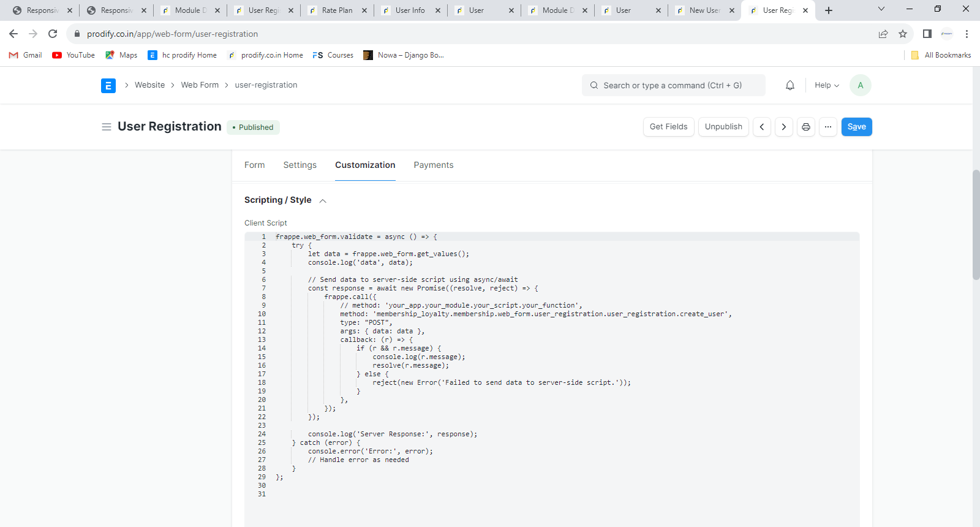Screen dimensions: 980x527
Task: Click Unpublish button
Action: point(723,127)
